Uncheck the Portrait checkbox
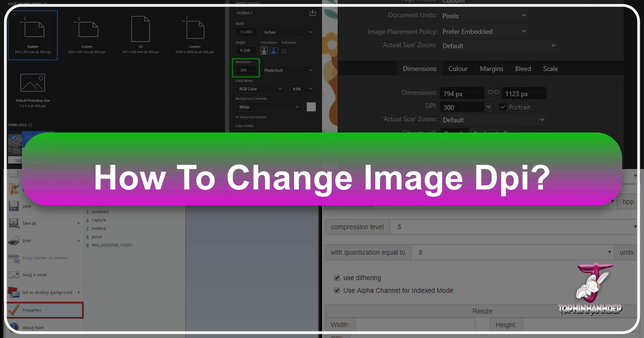This screenshot has width=644, height=338. tap(503, 107)
